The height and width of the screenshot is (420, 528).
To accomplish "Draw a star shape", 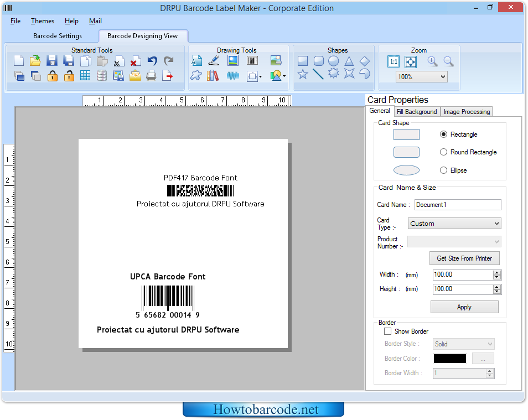I will pos(303,74).
